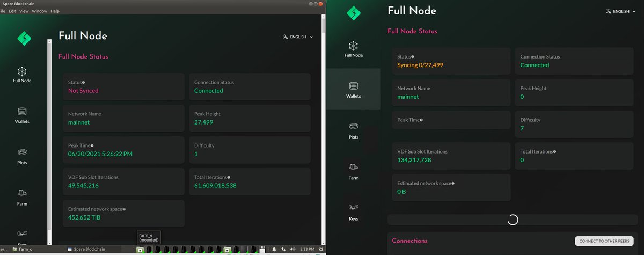Click Full Node Status heading in right window
The height and width of the screenshot is (255, 644).
[x=412, y=31]
